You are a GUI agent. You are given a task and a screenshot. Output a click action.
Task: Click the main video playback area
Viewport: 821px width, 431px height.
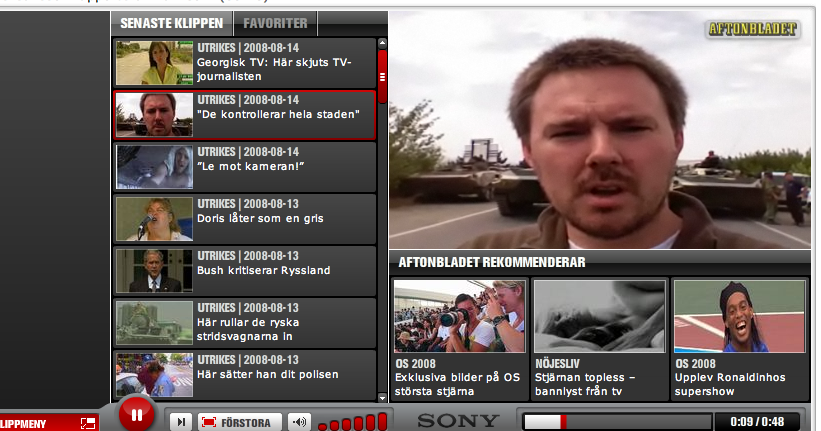tap(600, 130)
